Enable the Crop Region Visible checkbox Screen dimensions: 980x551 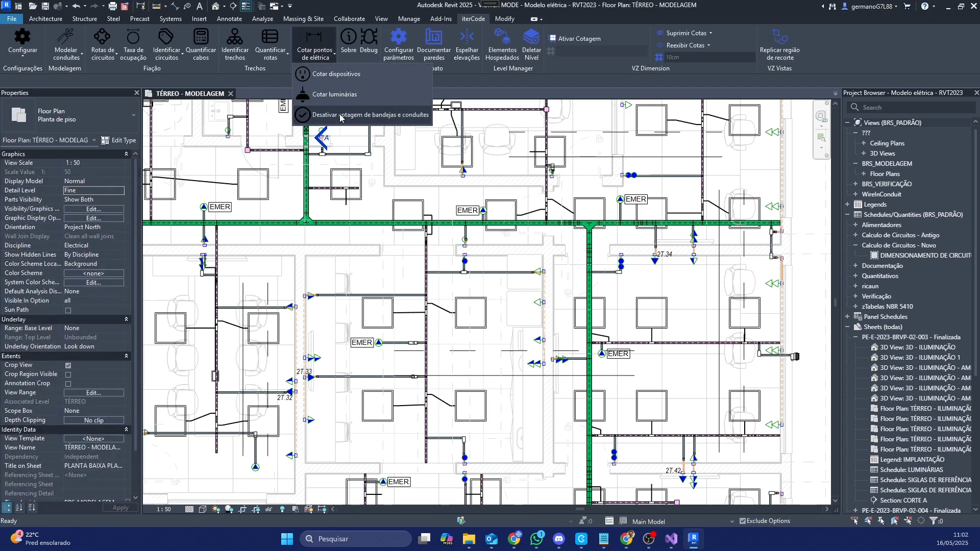68,374
